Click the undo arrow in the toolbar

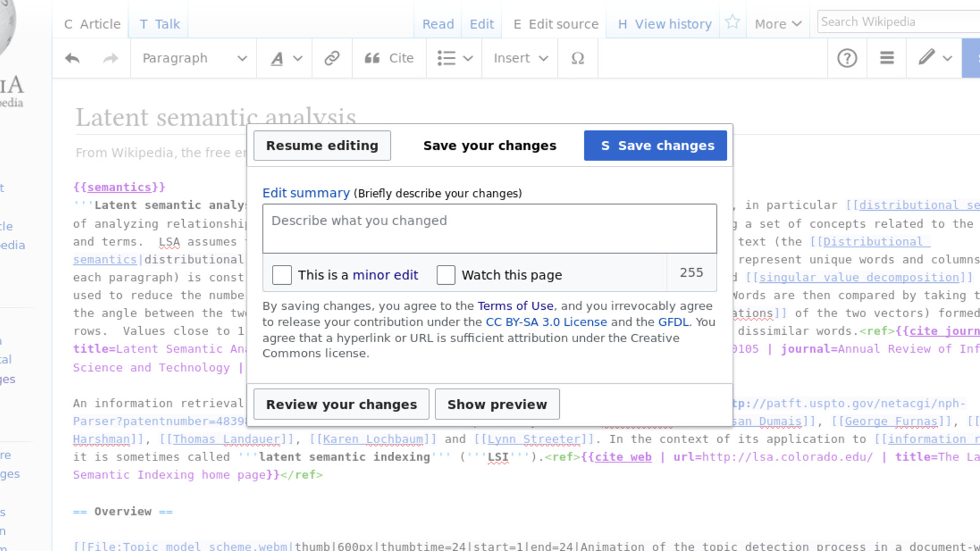click(x=72, y=58)
